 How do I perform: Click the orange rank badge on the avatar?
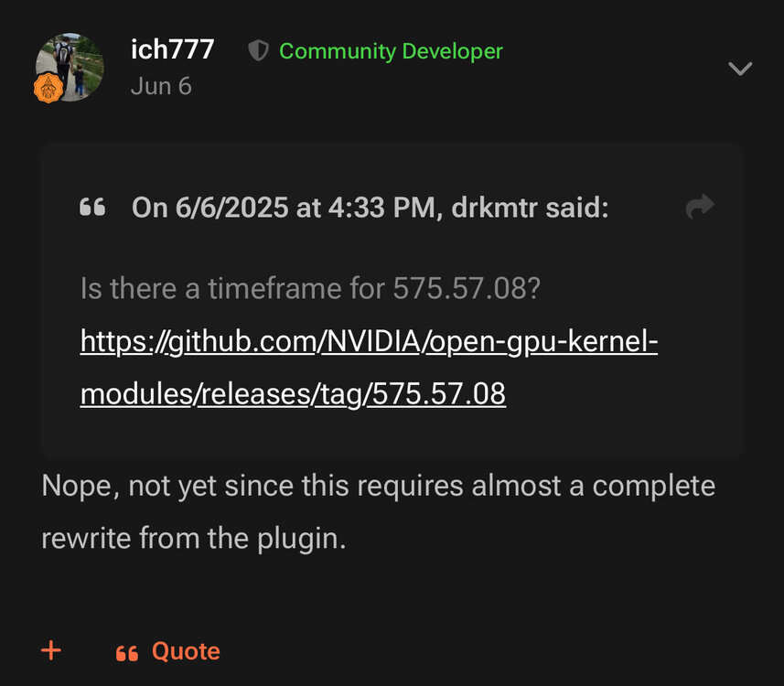tap(48, 88)
